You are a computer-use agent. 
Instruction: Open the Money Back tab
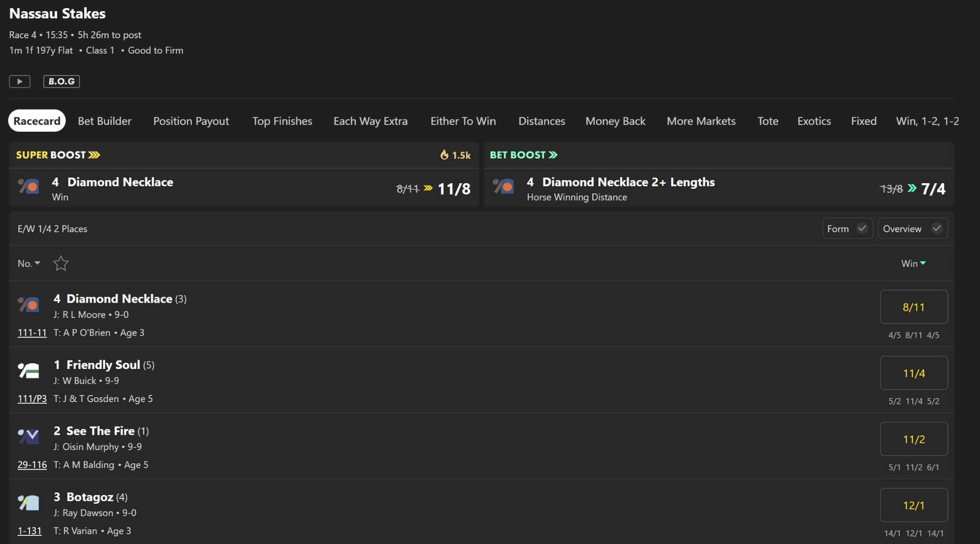(615, 121)
